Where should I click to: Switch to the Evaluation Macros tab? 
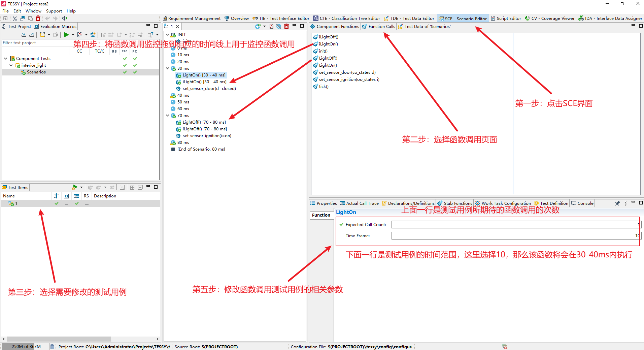point(55,26)
